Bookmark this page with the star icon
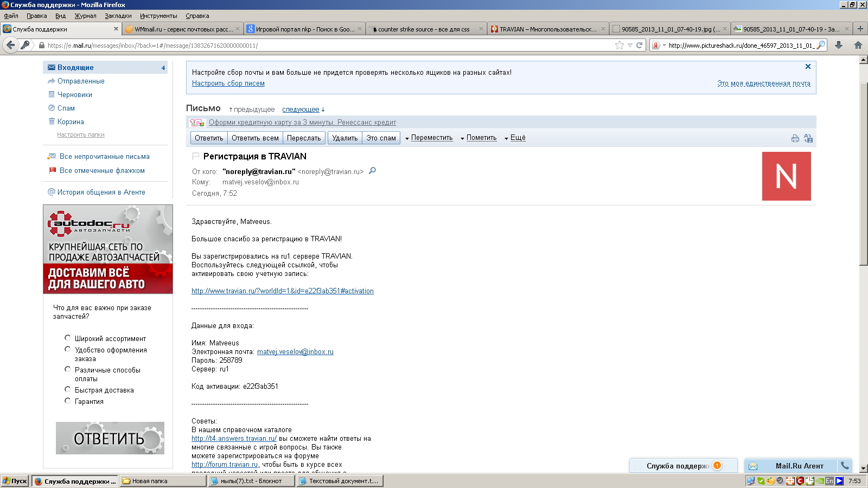This screenshot has width=868, height=488. (x=620, y=45)
